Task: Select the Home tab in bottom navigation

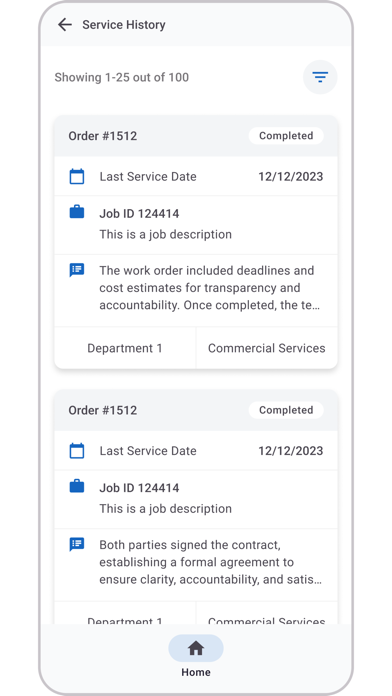Action: click(x=196, y=656)
